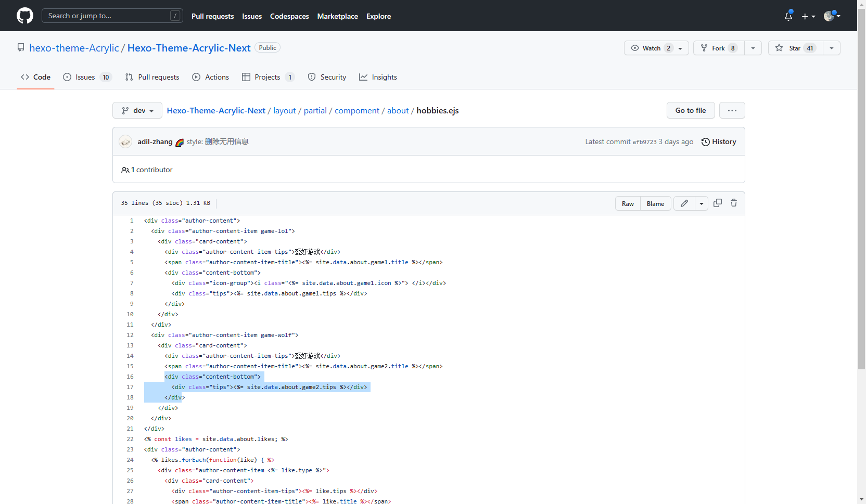
Task: Go to about folder in breadcrumb
Action: [x=398, y=110]
